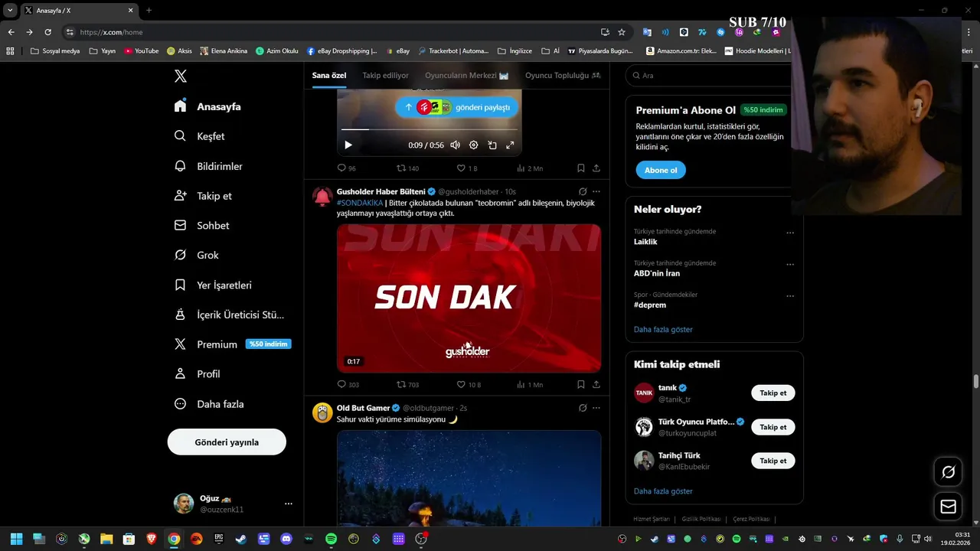Like the top video post
This screenshot has width=980, height=551.
[x=466, y=168]
